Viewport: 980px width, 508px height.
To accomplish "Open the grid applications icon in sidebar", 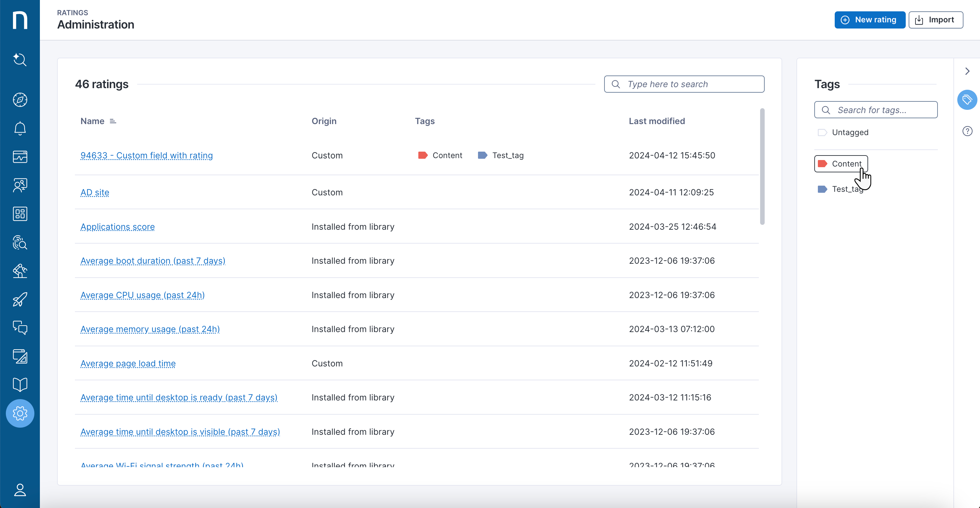I will 20,214.
